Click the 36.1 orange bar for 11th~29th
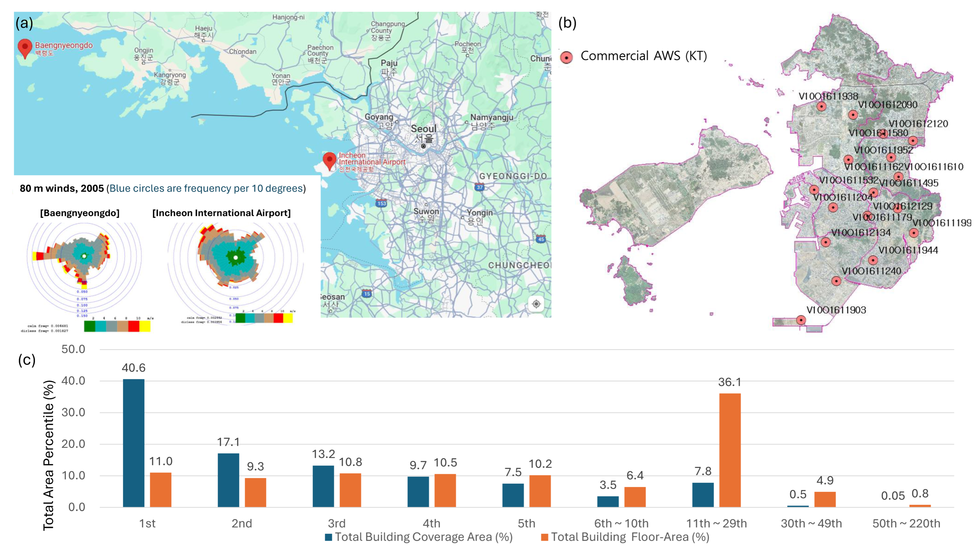980x550 pixels. [x=730, y=450]
